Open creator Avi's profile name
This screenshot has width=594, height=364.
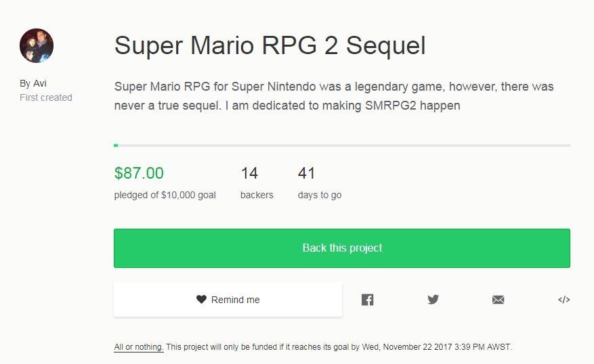[39, 83]
